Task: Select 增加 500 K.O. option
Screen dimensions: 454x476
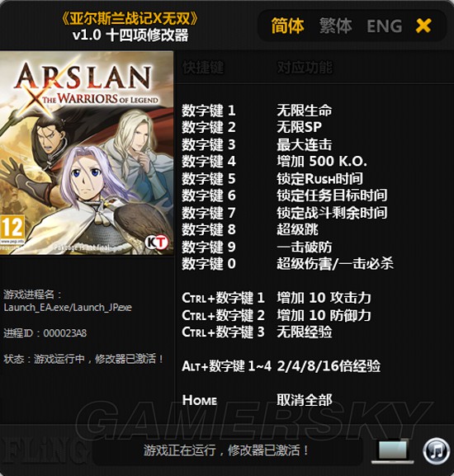Action: point(322,161)
